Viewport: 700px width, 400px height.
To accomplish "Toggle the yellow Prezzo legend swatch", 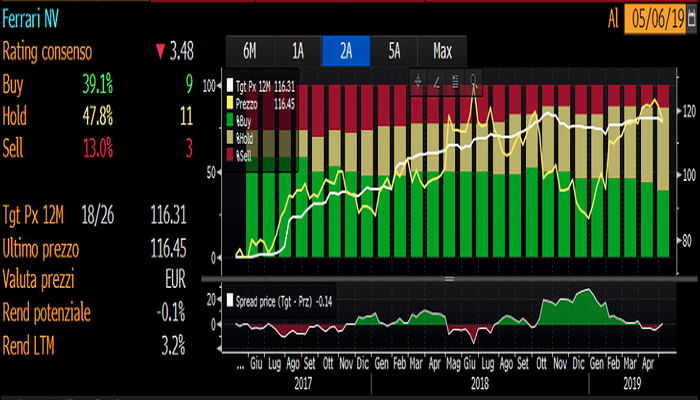I will click(x=230, y=103).
